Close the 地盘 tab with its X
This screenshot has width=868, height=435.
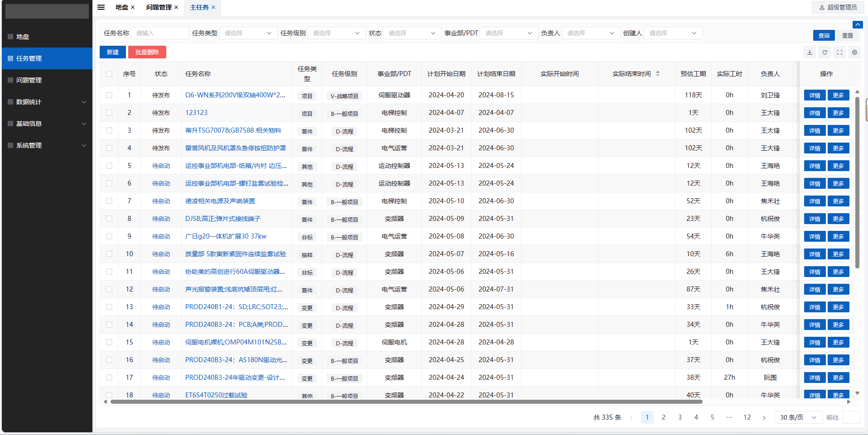133,7
